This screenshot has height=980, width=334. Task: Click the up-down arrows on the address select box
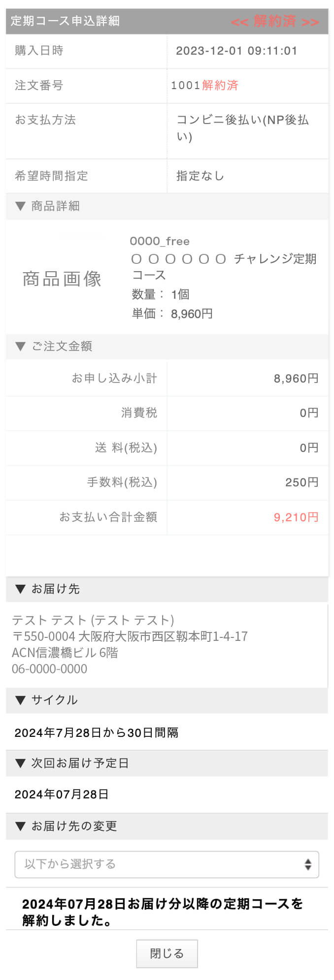tap(308, 864)
